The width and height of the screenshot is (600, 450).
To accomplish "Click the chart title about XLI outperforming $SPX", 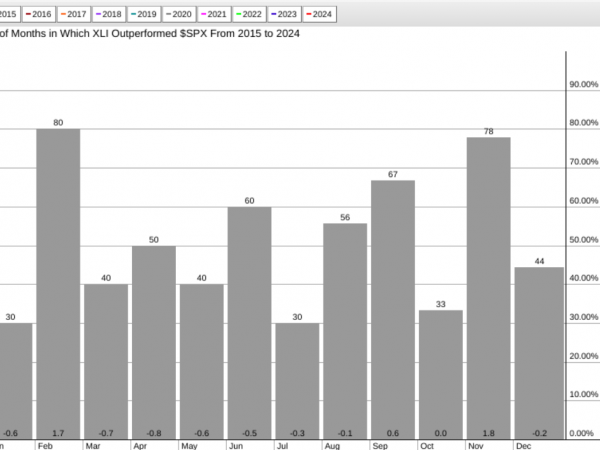I will pyautogui.click(x=150, y=34).
